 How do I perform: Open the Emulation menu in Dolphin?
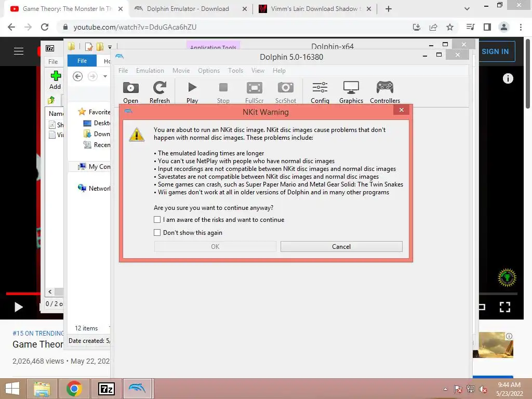tap(150, 71)
